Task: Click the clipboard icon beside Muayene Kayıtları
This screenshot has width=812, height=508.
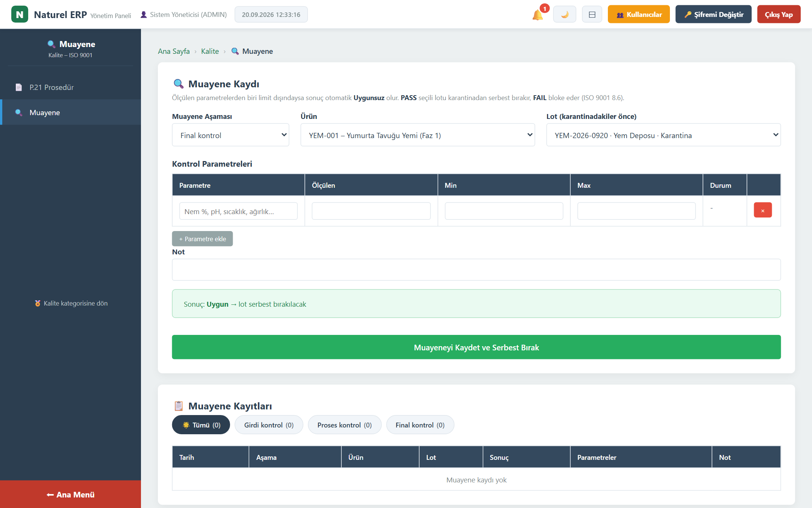Action: coord(179,406)
